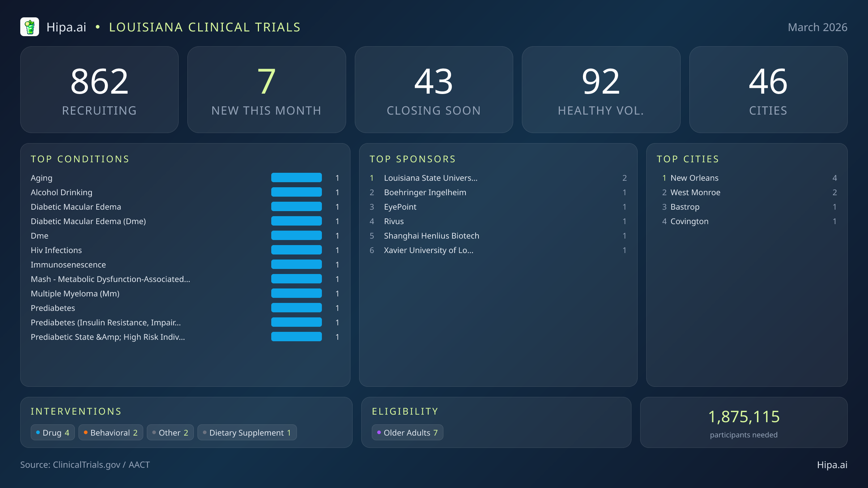
Task: Select New Orleans in Top Cities
Action: coord(694,178)
